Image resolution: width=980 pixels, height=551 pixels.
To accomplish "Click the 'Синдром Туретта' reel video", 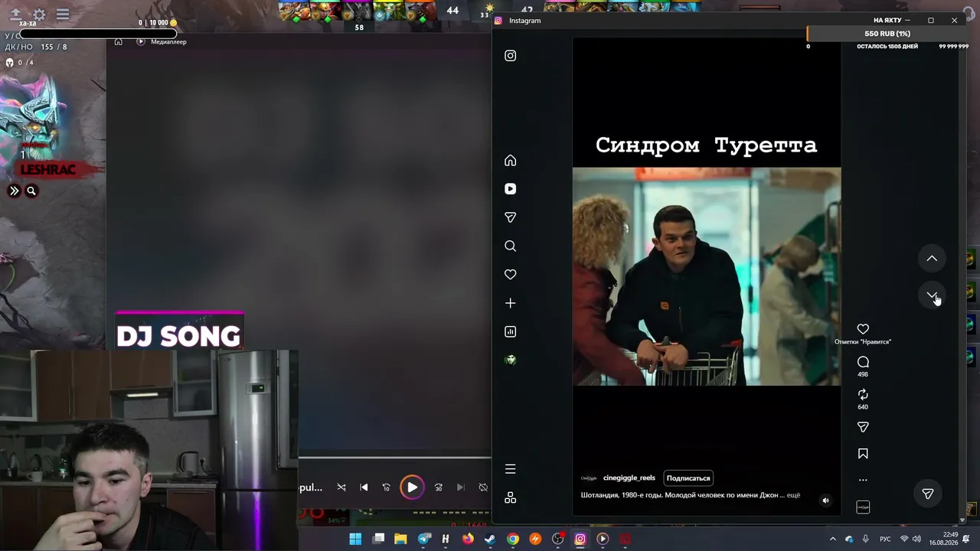I will pos(707,276).
